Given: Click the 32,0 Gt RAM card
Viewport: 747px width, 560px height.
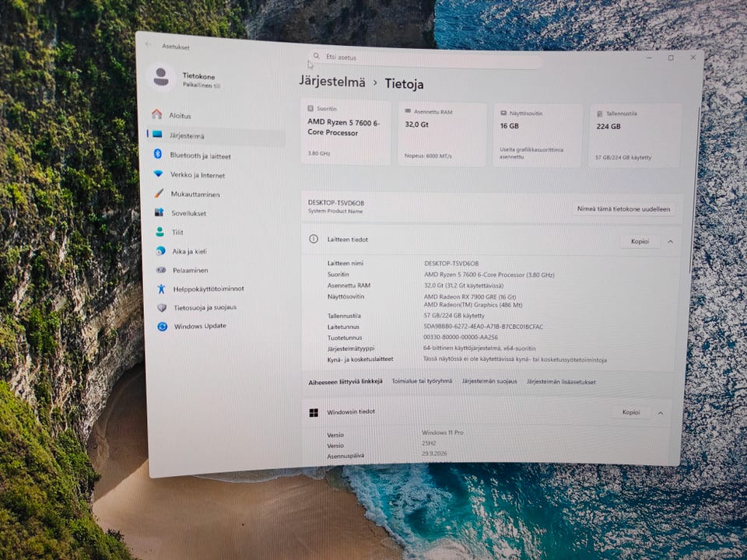Looking at the screenshot, I should 442,135.
